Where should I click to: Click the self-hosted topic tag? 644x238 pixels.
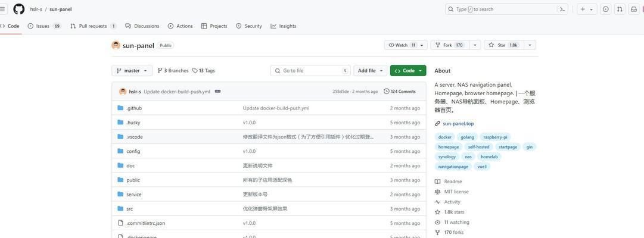tap(478, 147)
